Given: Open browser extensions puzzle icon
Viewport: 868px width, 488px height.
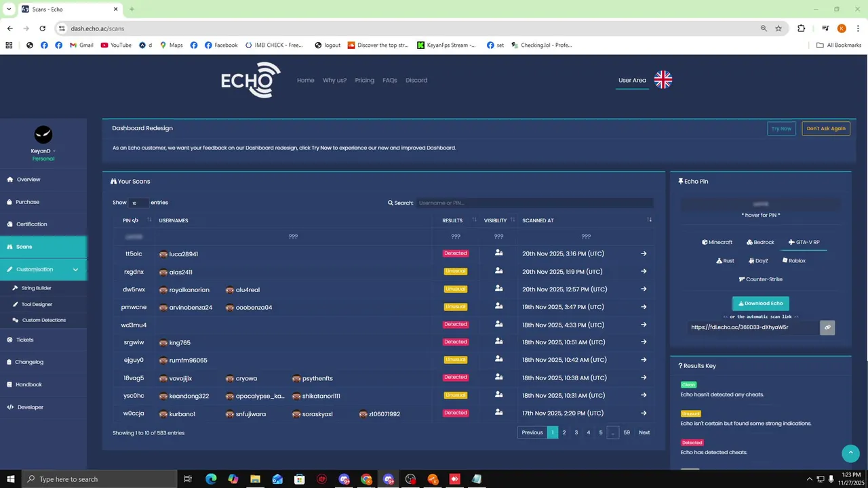Looking at the screenshot, I should coord(802,28).
